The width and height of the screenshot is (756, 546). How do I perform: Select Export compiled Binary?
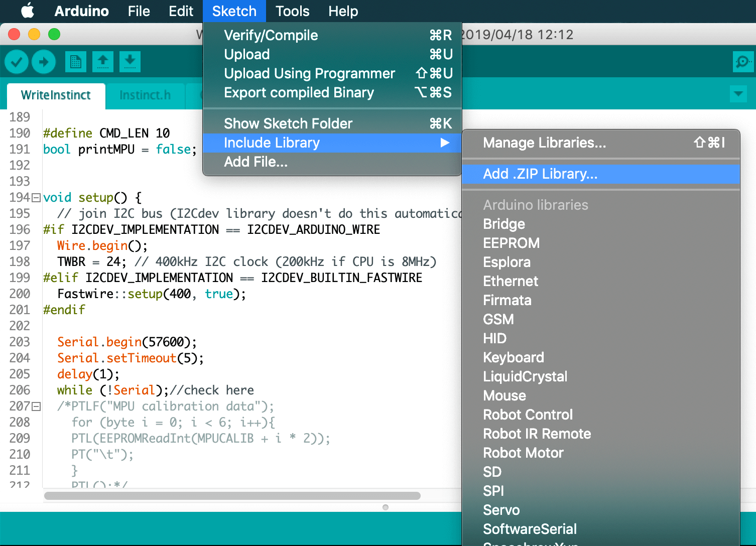pyautogui.click(x=332, y=92)
